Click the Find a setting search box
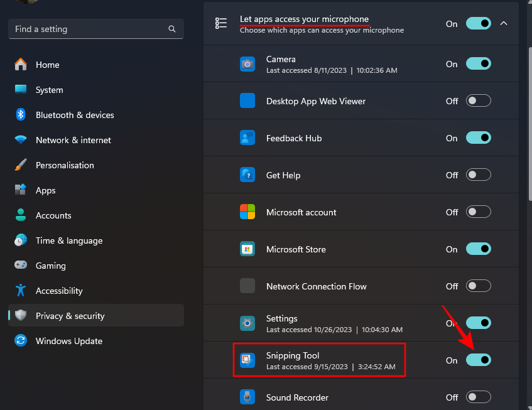This screenshot has height=410, width=532. point(96,29)
